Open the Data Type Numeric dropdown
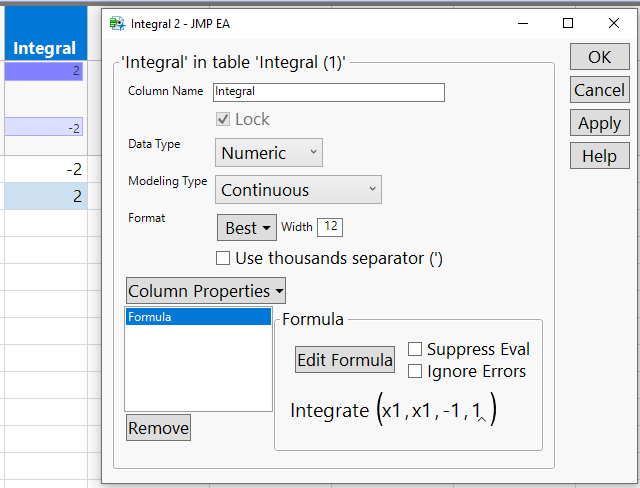The width and height of the screenshot is (640, 488). pos(268,153)
